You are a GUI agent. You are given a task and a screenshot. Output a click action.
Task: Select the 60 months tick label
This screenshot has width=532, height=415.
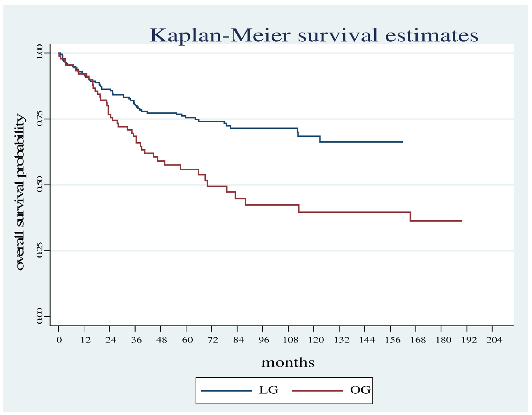(187, 340)
